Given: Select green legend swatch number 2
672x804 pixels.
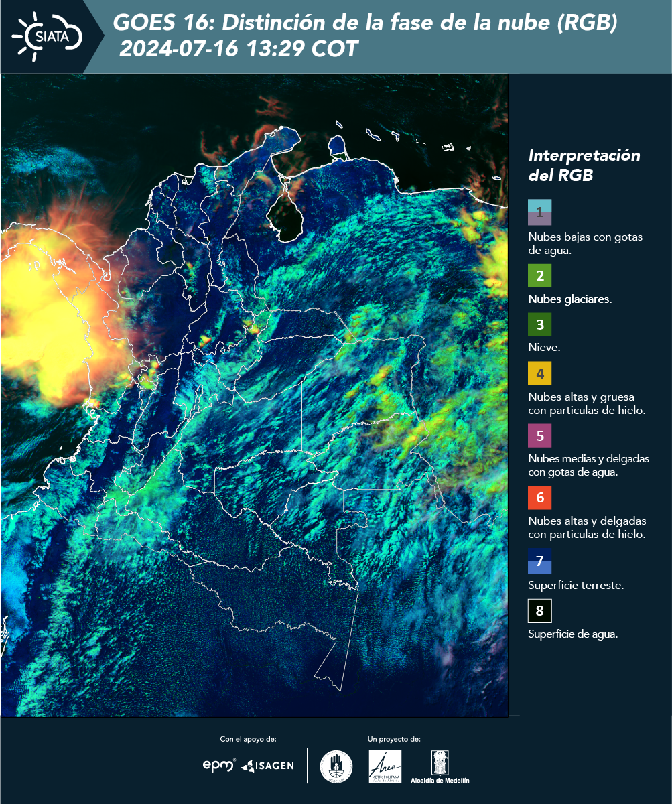Looking at the screenshot, I should click(539, 276).
